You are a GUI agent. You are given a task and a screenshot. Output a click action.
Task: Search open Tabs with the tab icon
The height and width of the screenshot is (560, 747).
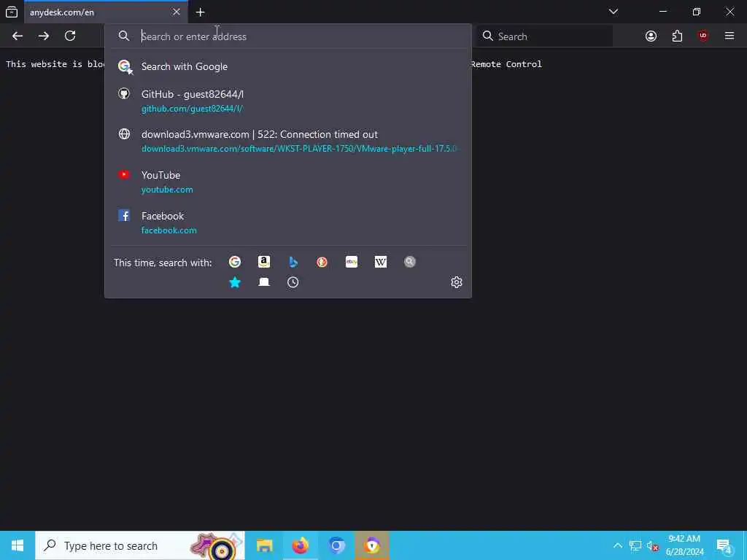tap(264, 282)
